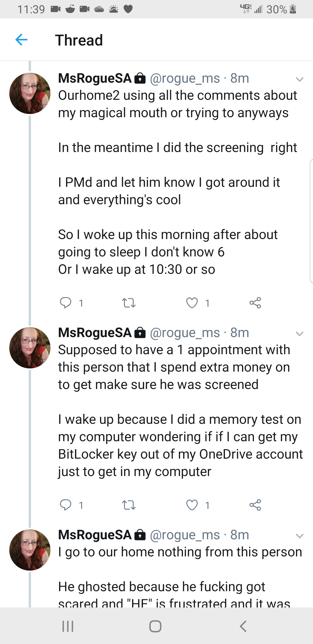Viewport: 313px width, 644px height.
Task: Open the MsRogueSA display name on the first tweet
Action: [x=95, y=78]
